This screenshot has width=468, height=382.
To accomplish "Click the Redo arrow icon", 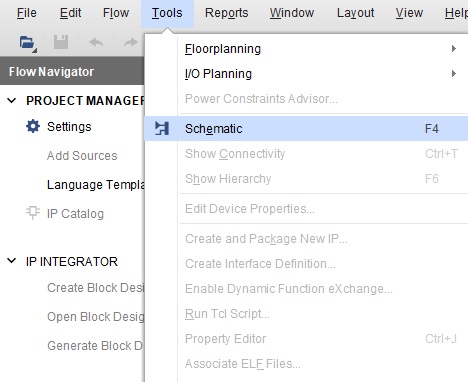I will point(130,42).
